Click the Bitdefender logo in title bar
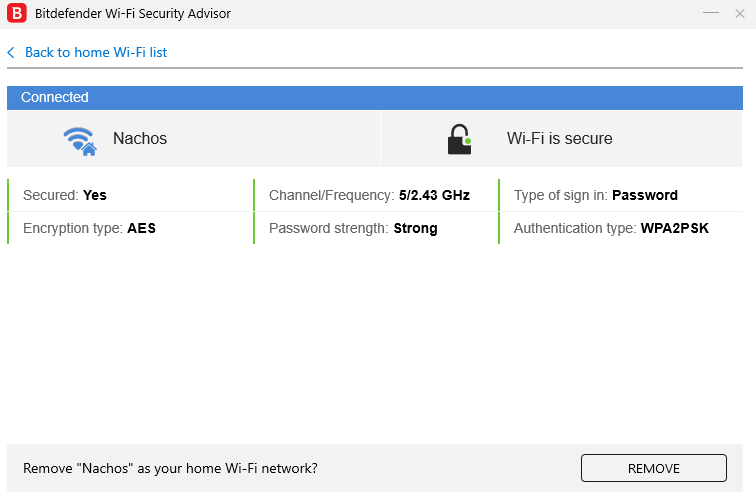The height and width of the screenshot is (498, 756). click(x=16, y=14)
